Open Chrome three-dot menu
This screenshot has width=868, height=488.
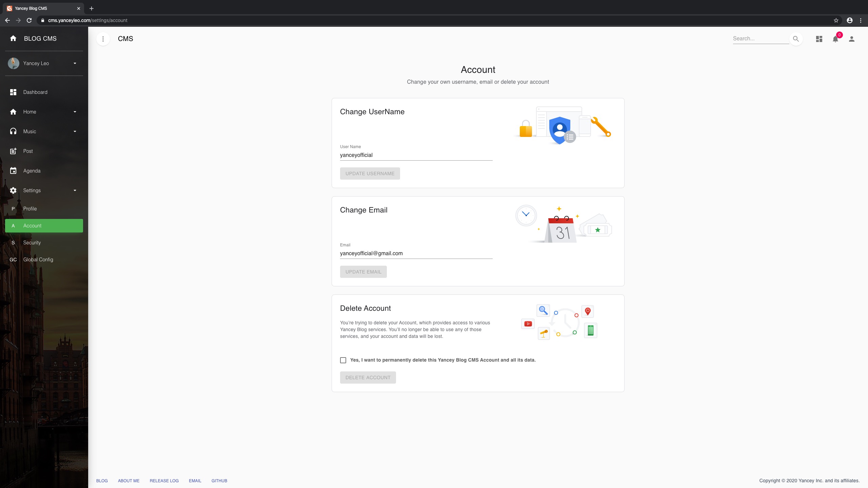pos(861,20)
